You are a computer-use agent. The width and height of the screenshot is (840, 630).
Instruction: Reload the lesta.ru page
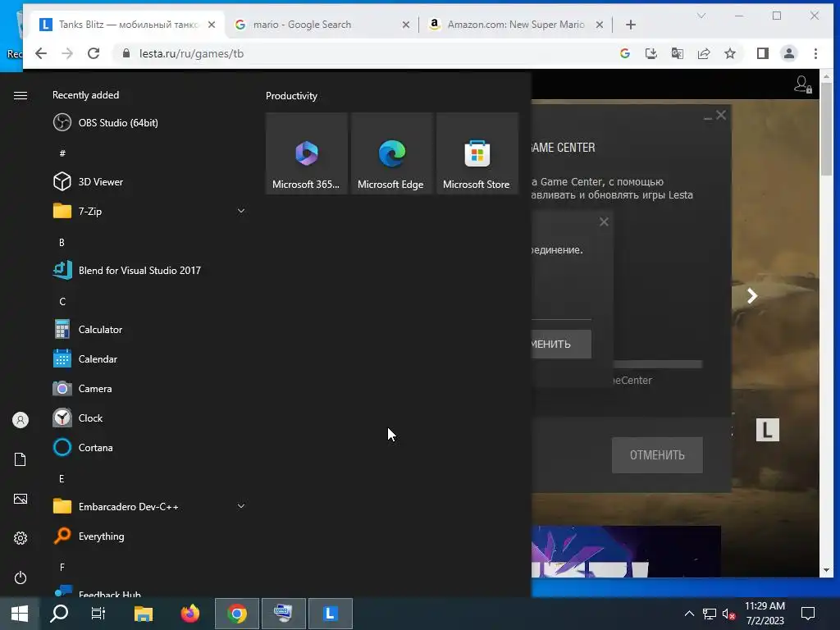point(94,53)
